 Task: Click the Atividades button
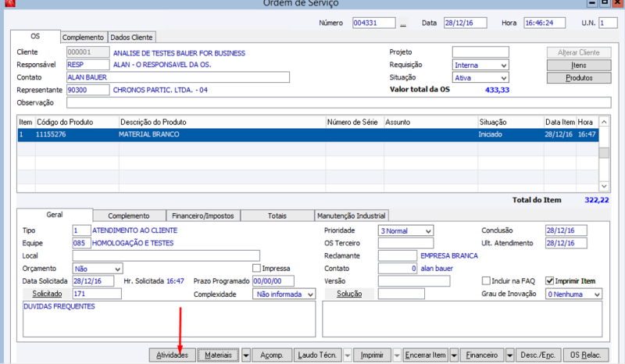point(172,355)
